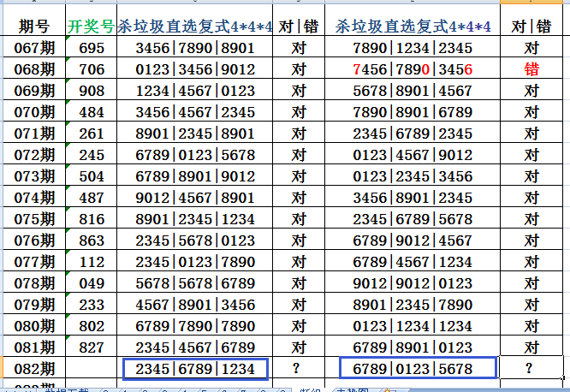Click the 077期 row label

pyautogui.click(x=34, y=262)
